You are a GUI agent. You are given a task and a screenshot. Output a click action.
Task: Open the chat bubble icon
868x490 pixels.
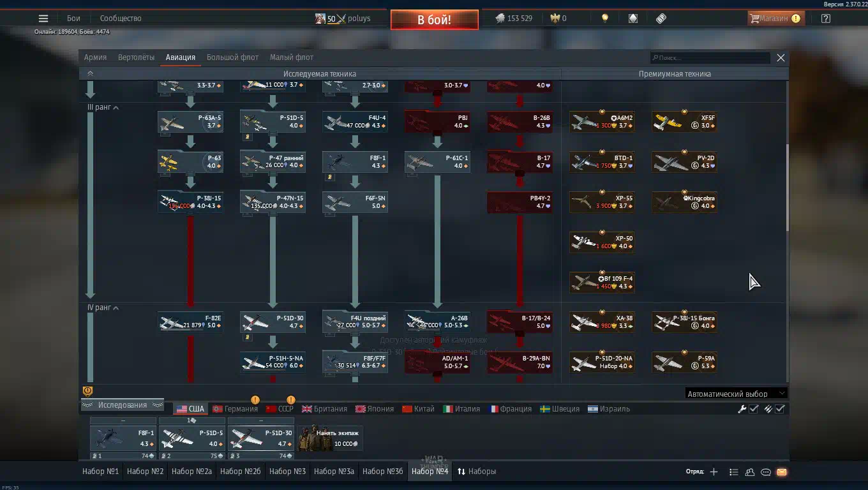click(766, 472)
